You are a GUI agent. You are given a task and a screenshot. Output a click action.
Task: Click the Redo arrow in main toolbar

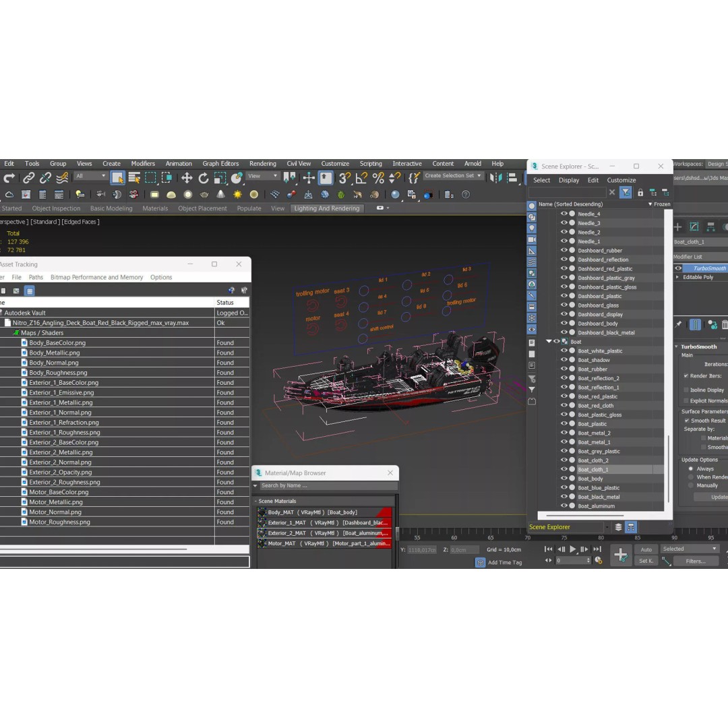9,178
